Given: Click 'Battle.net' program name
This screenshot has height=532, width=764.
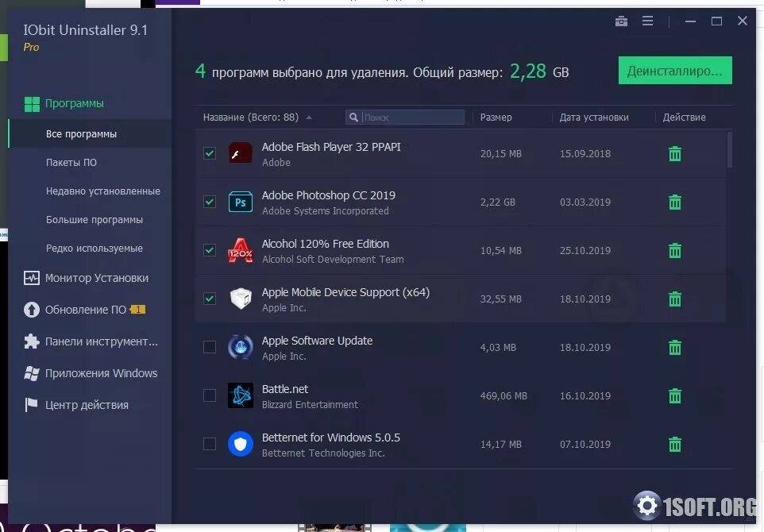Looking at the screenshot, I should pos(285,389).
